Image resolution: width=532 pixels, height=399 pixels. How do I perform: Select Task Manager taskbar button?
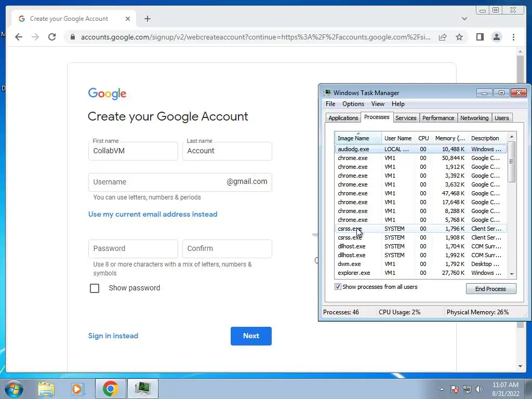pyautogui.click(x=142, y=389)
